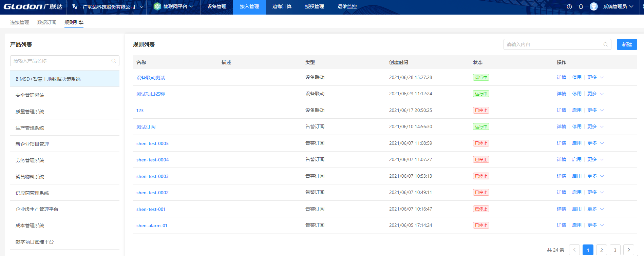The image size is (644, 256).
Task: Focus the 请输入内容 rule search field
Action: coord(557,44)
